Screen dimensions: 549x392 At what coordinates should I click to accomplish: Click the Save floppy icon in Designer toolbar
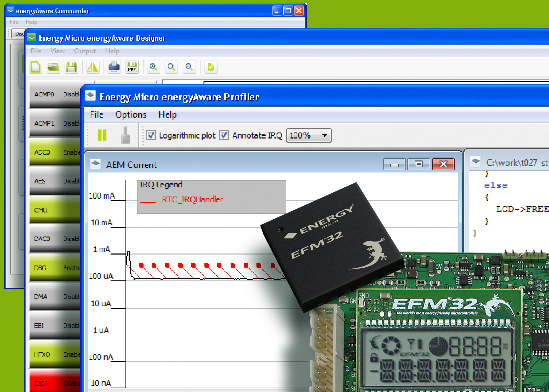pyautogui.click(x=71, y=67)
